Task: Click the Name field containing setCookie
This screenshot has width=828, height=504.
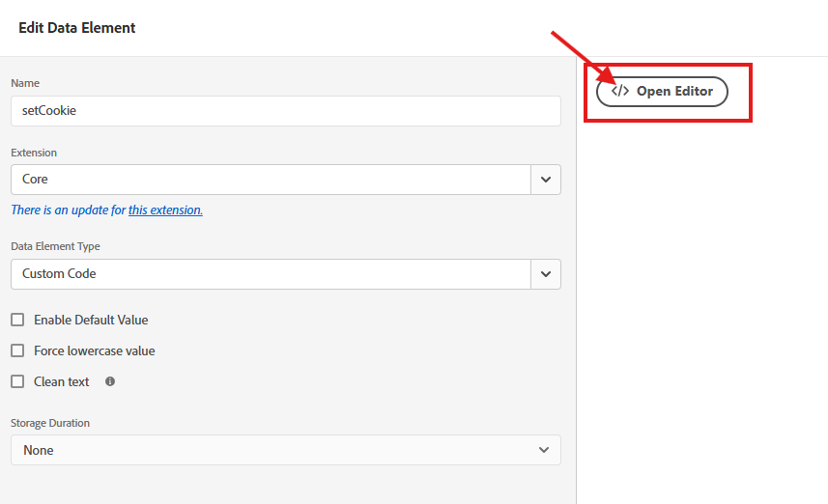Action: pyautogui.click(x=286, y=111)
